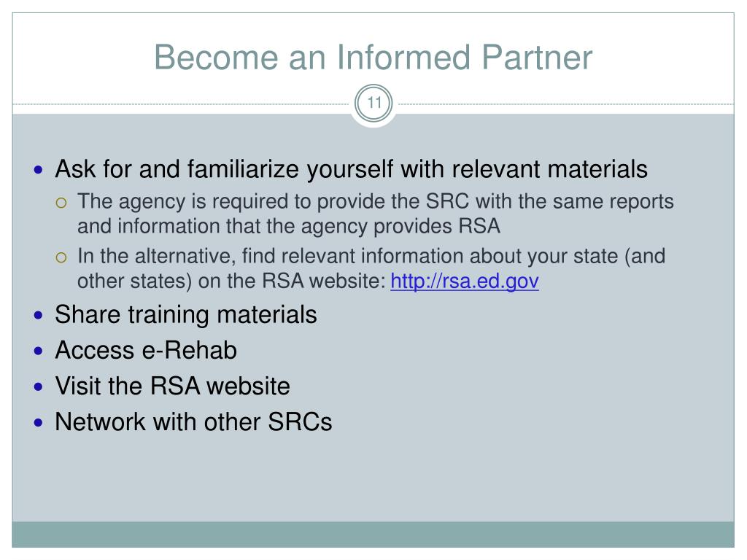Viewport: 747px width, 560px height.
Task: Click the hollow circle bullet before In the alternative
Action: pyautogui.click(x=61, y=257)
